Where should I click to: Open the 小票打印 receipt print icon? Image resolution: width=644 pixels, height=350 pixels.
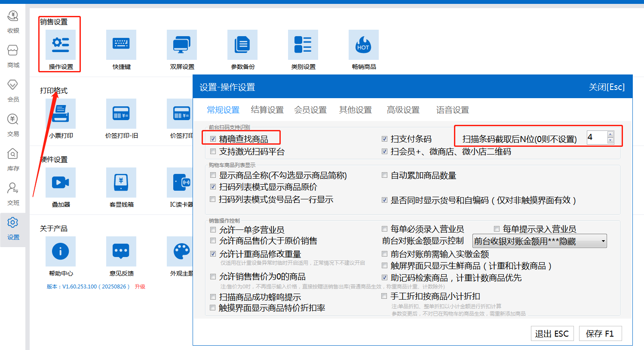pyautogui.click(x=61, y=114)
